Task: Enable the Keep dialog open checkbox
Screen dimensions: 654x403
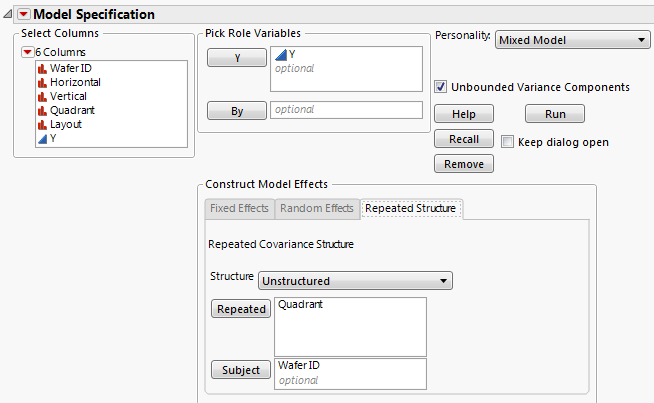Action: (508, 142)
